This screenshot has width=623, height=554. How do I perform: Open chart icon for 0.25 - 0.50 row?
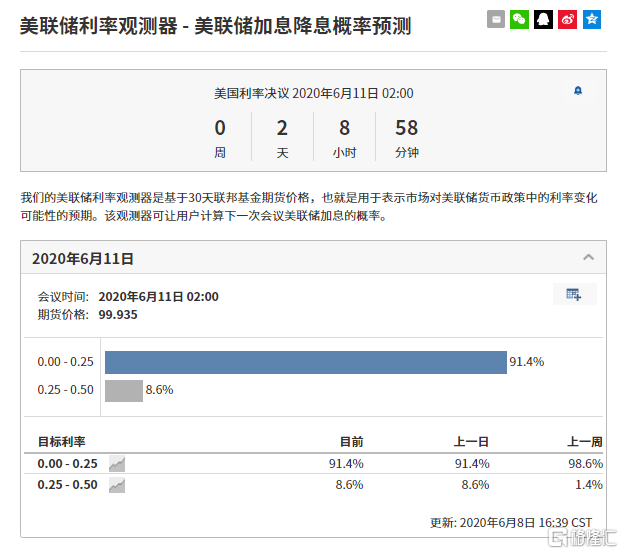click(117, 485)
